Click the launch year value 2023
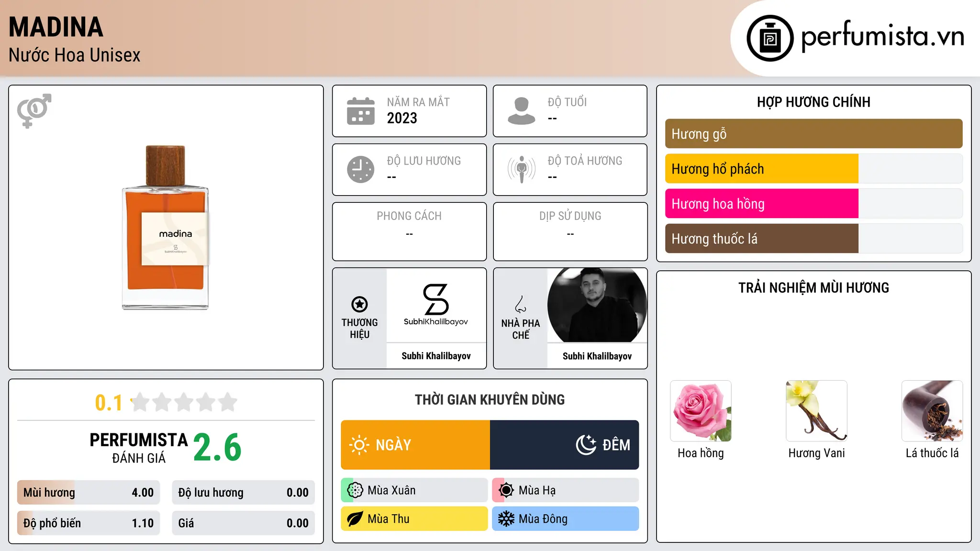This screenshot has height=551, width=980. tap(402, 118)
